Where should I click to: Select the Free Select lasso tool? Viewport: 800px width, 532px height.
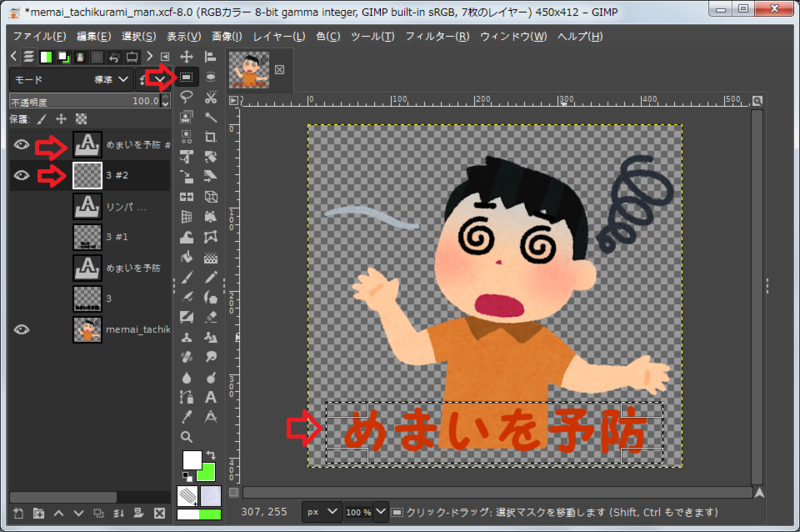click(x=187, y=97)
